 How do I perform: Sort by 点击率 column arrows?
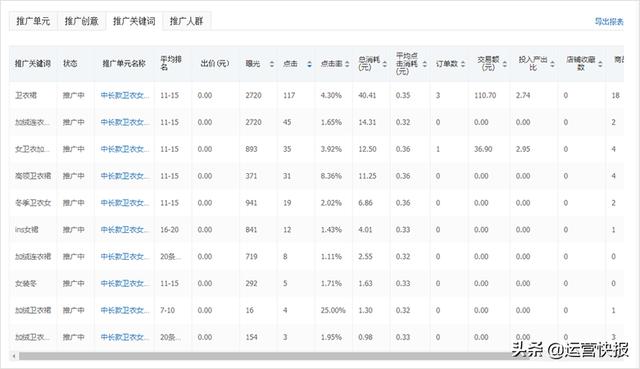coord(347,64)
